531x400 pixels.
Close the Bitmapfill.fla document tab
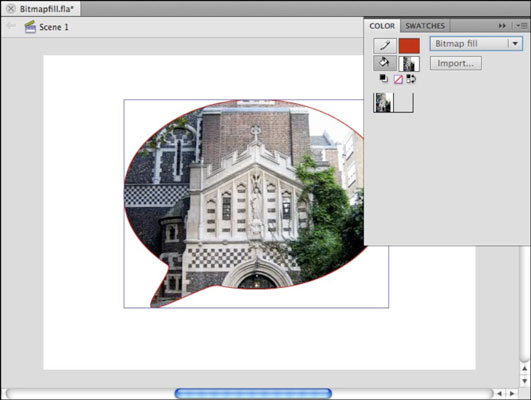pos(11,9)
